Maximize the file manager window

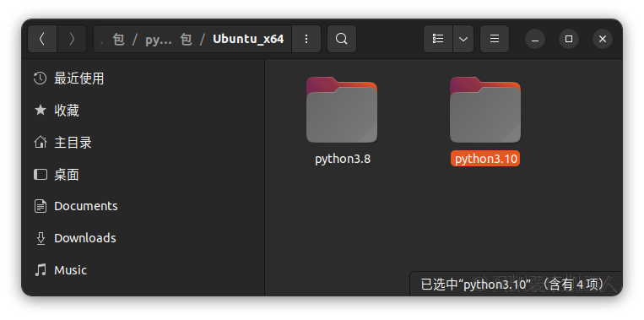569,39
